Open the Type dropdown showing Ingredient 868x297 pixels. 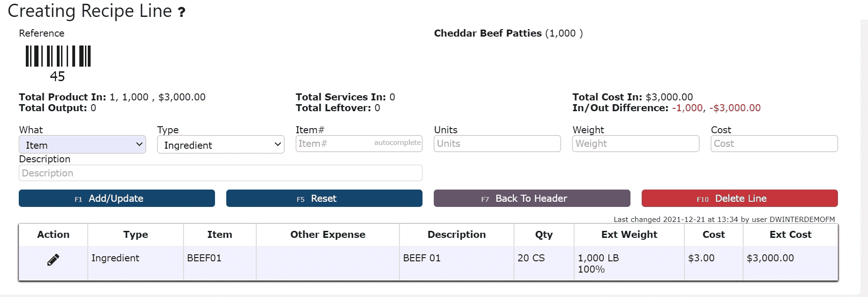coord(221,145)
